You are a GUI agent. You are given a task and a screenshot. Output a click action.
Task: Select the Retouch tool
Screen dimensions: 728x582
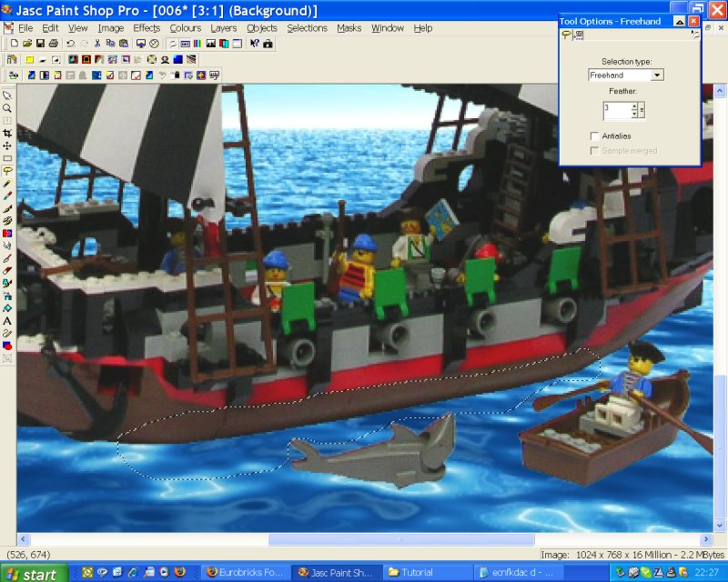pyautogui.click(x=7, y=246)
